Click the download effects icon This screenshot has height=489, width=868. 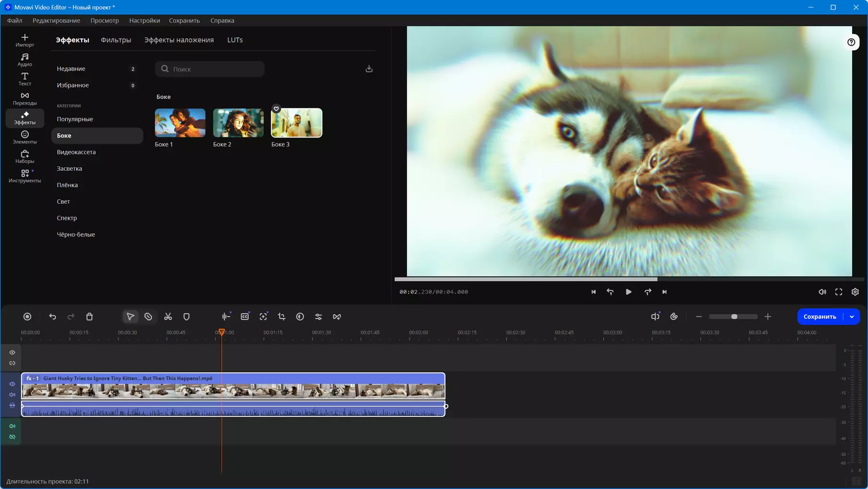coord(369,69)
